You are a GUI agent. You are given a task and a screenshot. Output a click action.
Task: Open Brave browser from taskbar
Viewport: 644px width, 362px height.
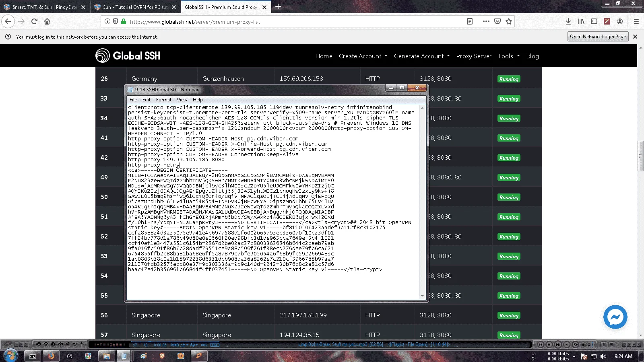pos(162,356)
